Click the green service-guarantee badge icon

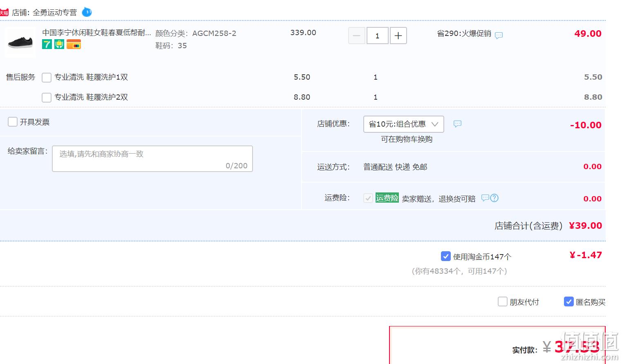click(59, 44)
